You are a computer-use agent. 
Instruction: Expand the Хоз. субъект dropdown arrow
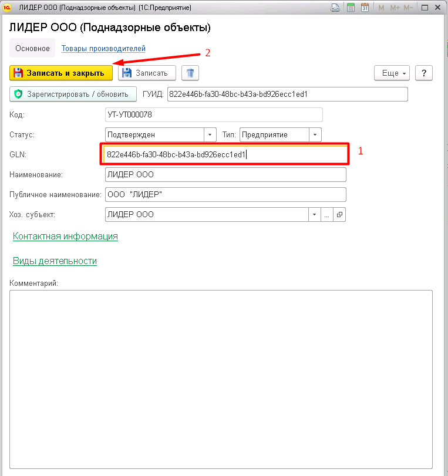314,215
